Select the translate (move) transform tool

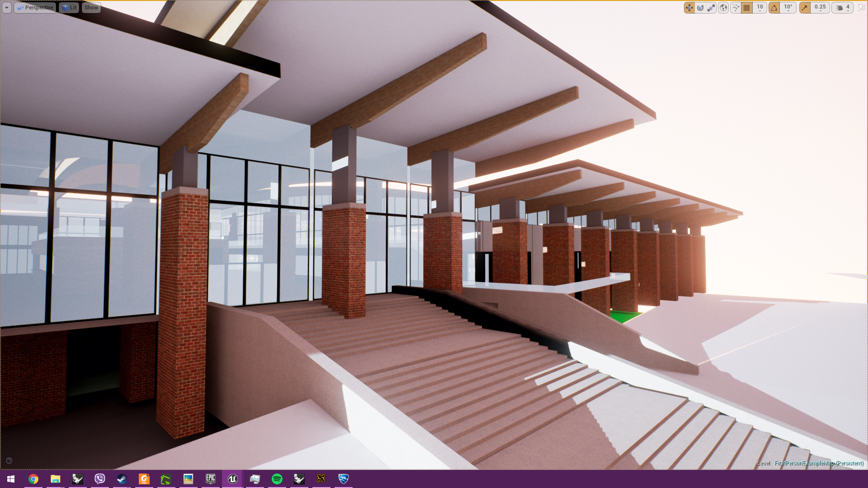click(x=689, y=8)
